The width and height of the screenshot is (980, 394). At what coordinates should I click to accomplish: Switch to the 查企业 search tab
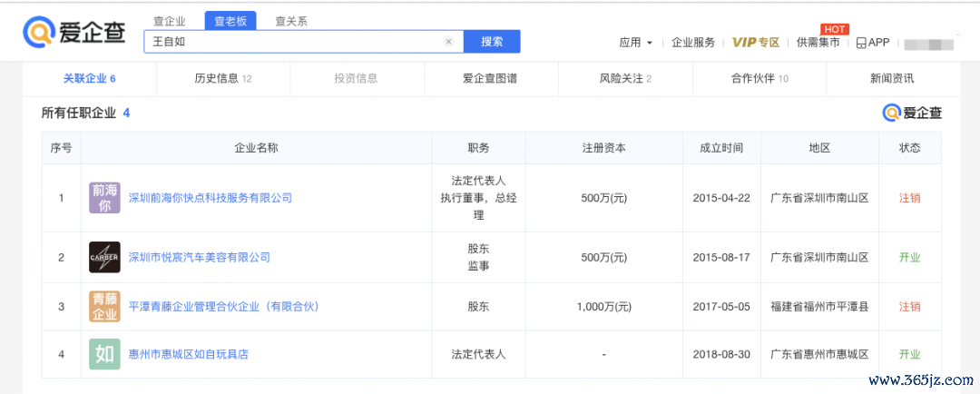170,21
